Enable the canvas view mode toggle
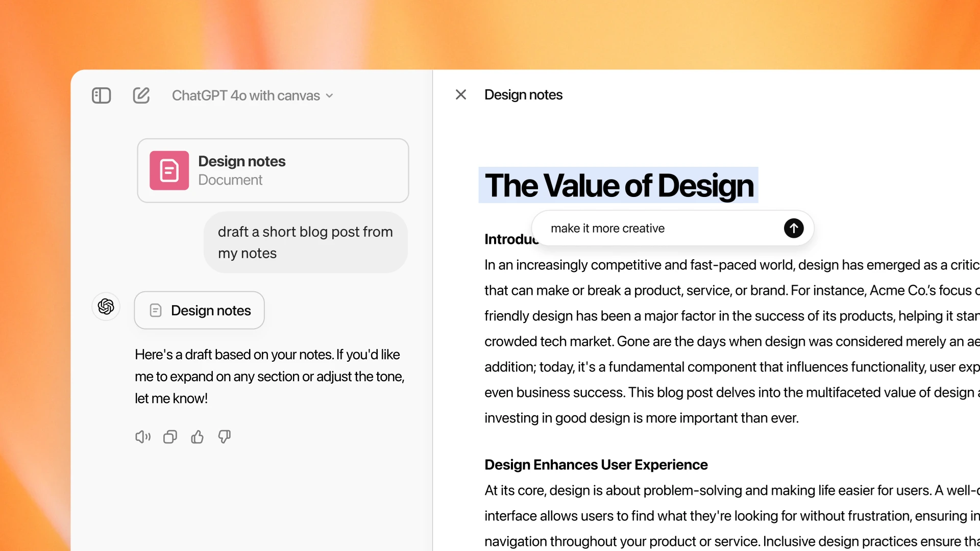Viewport: 980px width, 551px height. pyautogui.click(x=102, y=95)
